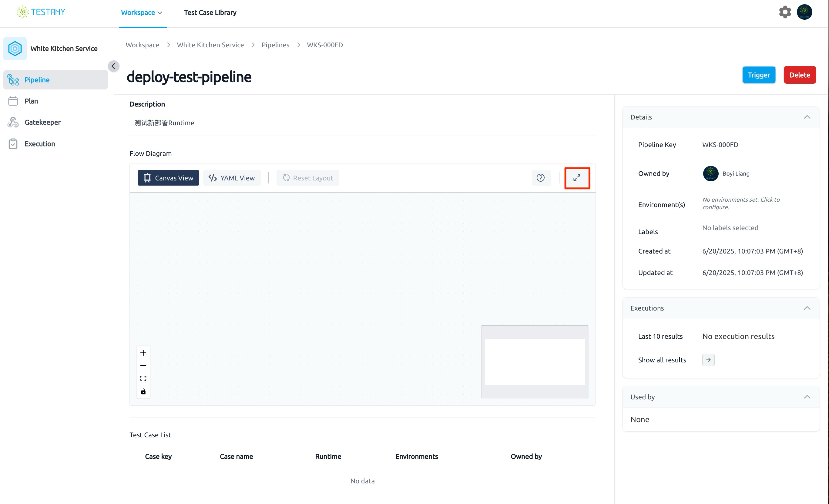Click the flow diagram minimap
The image size is (829, 504).
tap(535, 362)
